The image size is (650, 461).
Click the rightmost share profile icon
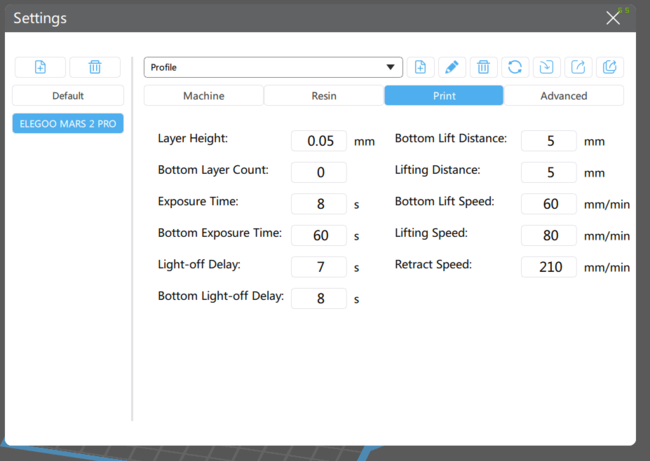609,67
